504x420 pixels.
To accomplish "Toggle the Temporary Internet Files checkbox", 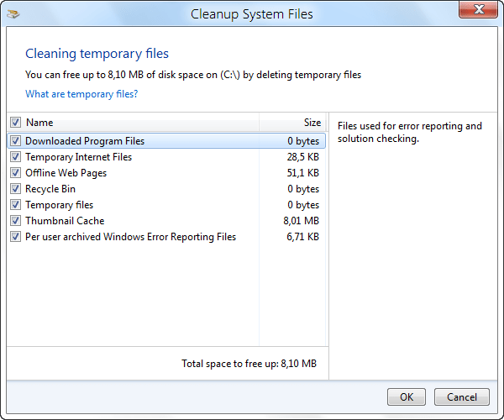I will point(15,157).
